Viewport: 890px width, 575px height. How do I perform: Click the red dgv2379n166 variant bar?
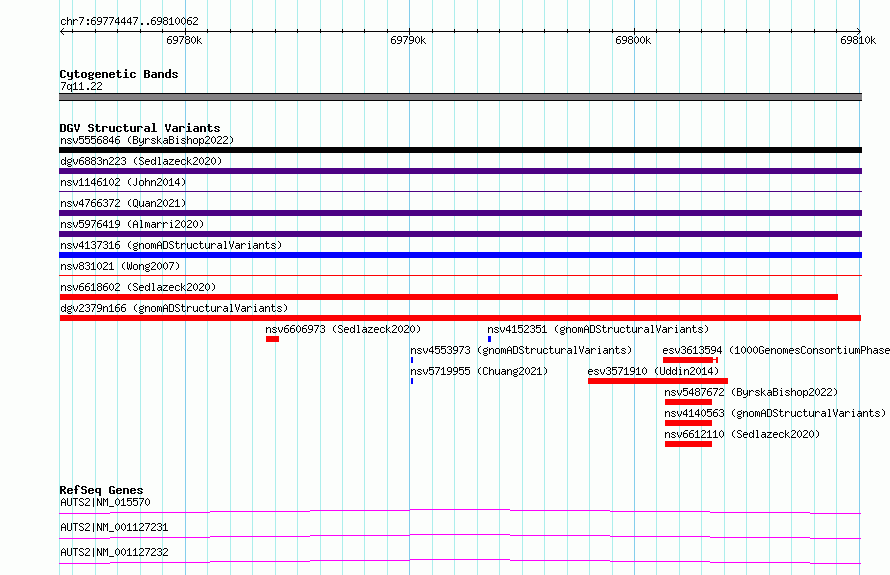(460, 318)
